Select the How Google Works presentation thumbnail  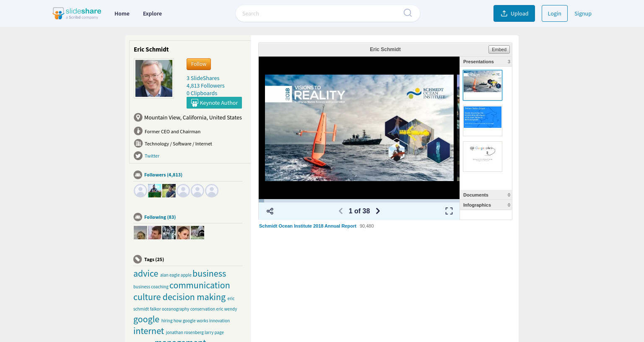483,156
